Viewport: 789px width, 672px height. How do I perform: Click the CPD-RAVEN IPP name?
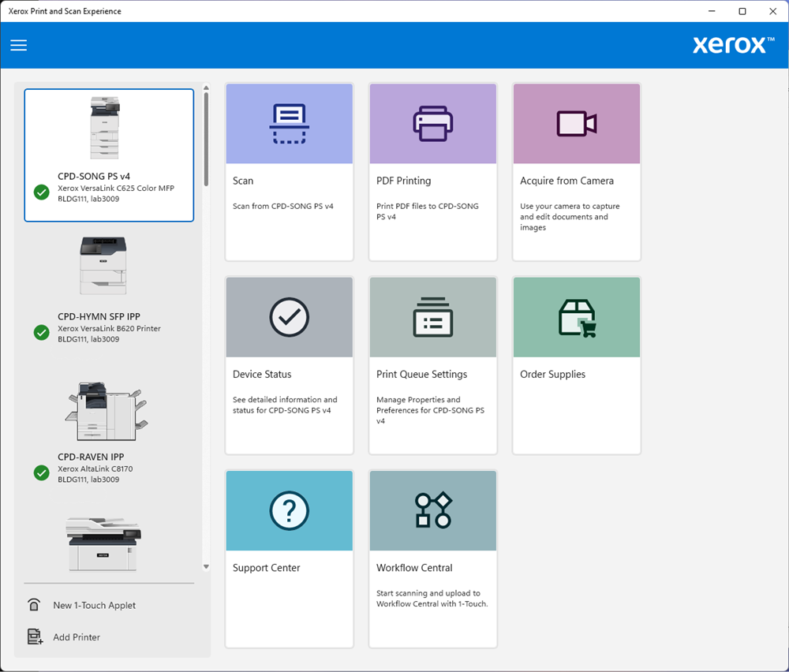point(91,457)
